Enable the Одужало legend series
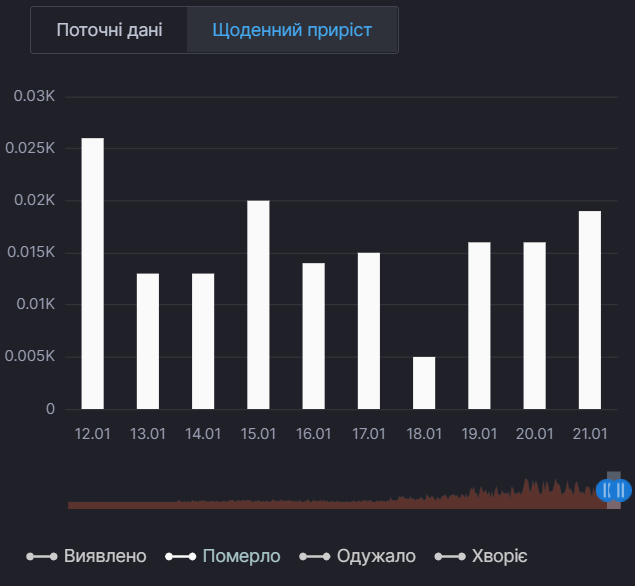635x586 pixels. [x=358, y=556]
